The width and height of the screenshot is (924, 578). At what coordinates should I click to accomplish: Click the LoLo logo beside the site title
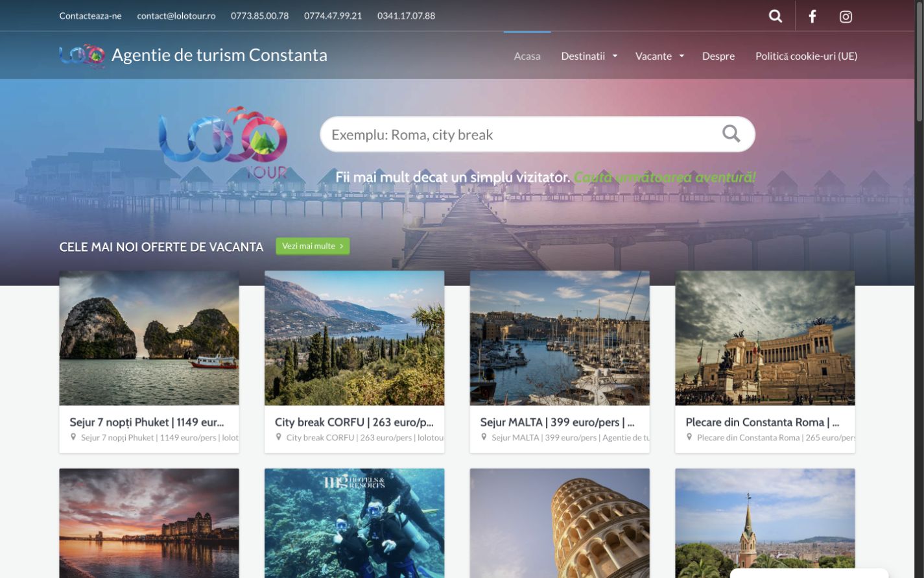click(x=82, y=56)
